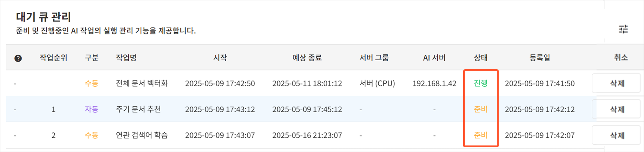This screenshot has height=152, width=644.
Task: Click the help question mark icon
Action: [x=18, y=58]
